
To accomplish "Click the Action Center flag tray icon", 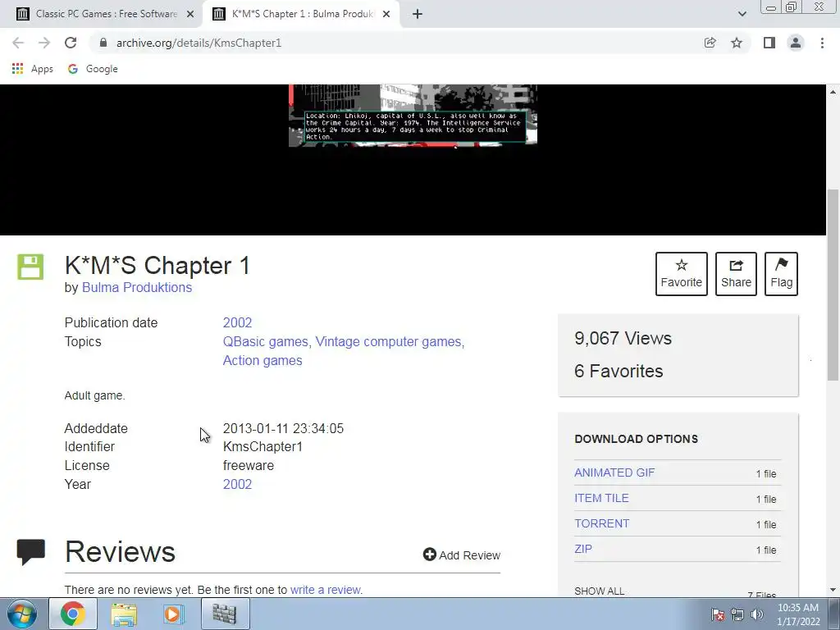I will (x=717, y=614).
